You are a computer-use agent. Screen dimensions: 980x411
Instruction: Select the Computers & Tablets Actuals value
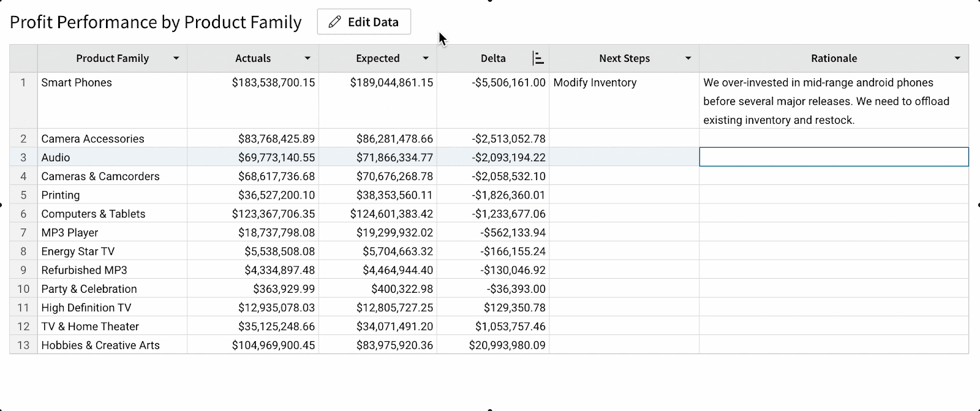[x=273, y=214]
